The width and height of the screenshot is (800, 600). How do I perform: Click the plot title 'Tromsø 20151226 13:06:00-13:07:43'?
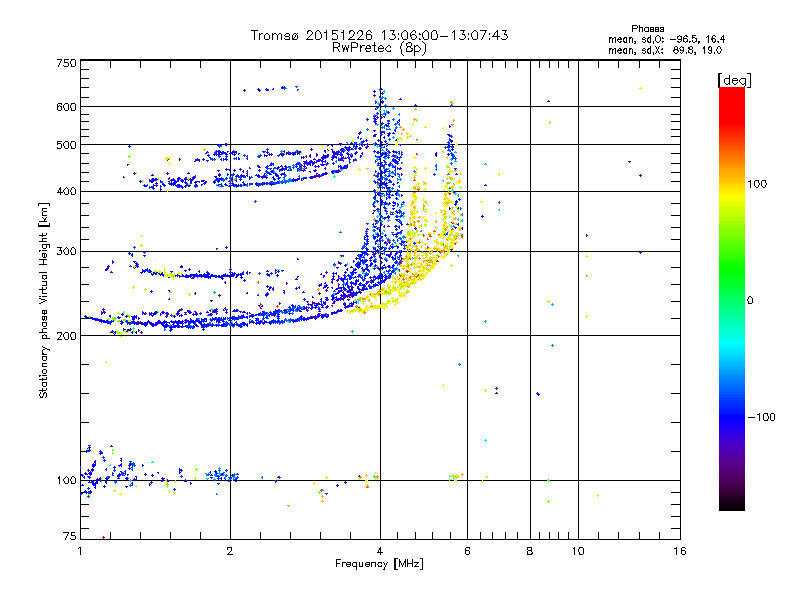pyautogui.click(x=379, y=35)
